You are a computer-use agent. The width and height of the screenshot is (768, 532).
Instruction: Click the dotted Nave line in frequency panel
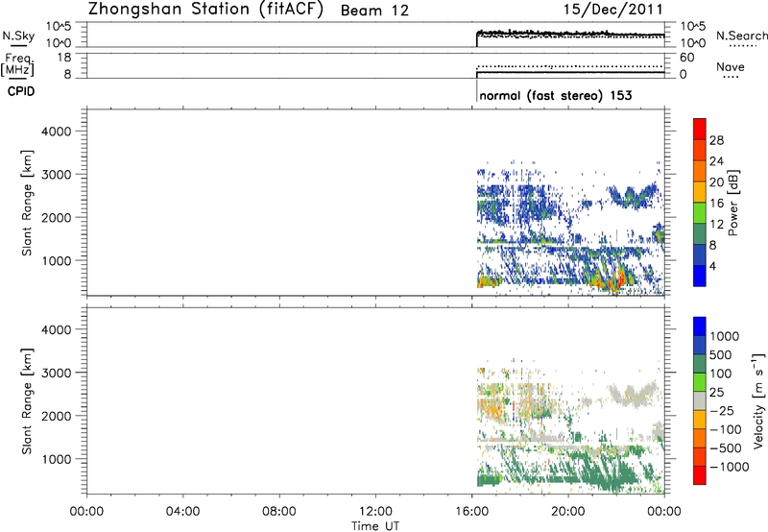[x=570, y=66]
